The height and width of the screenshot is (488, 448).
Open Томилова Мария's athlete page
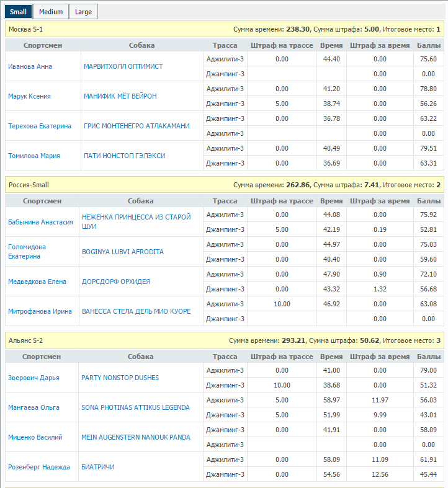(x=34, y=156)
